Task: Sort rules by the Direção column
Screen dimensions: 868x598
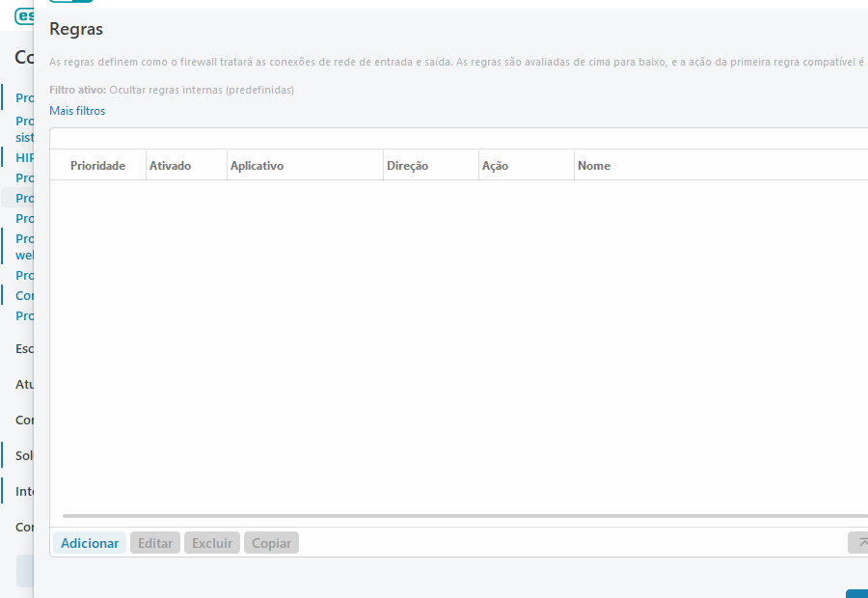Action: pyautogui.click(x=408, y=165)
